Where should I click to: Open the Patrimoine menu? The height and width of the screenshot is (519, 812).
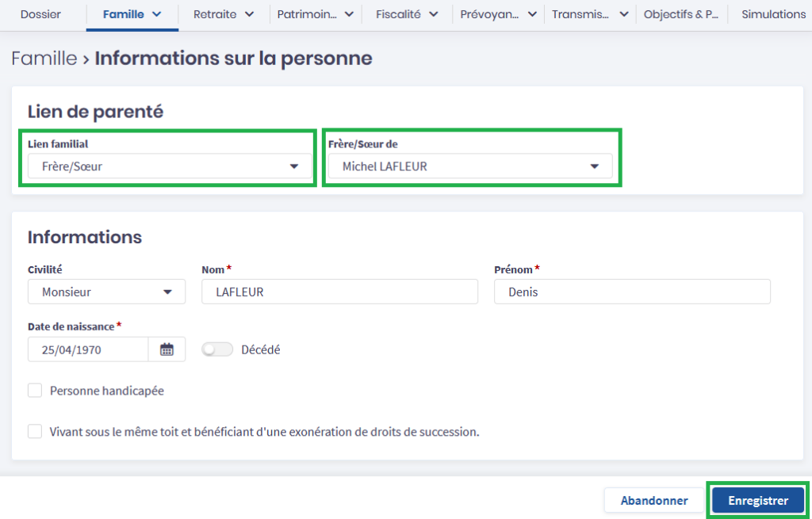[315, 14]
